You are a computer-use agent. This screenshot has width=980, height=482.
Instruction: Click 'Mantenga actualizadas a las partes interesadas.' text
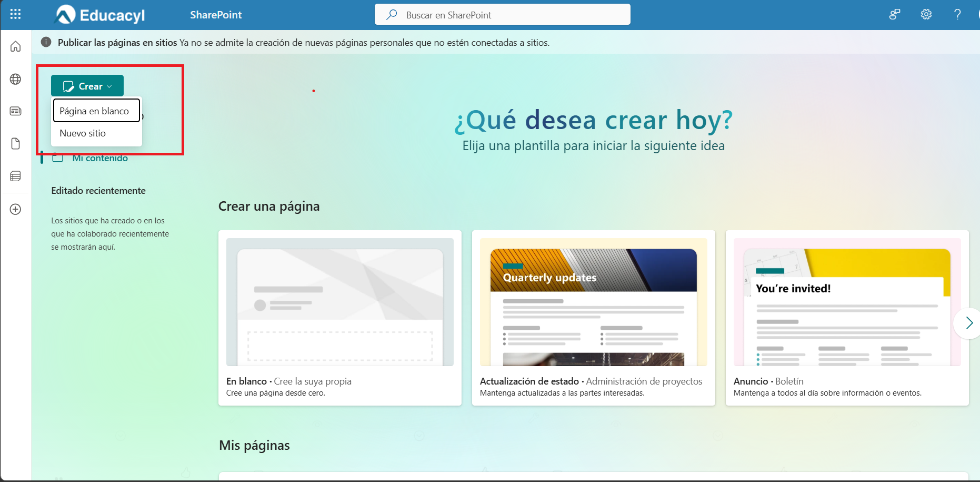coord(562,393)
